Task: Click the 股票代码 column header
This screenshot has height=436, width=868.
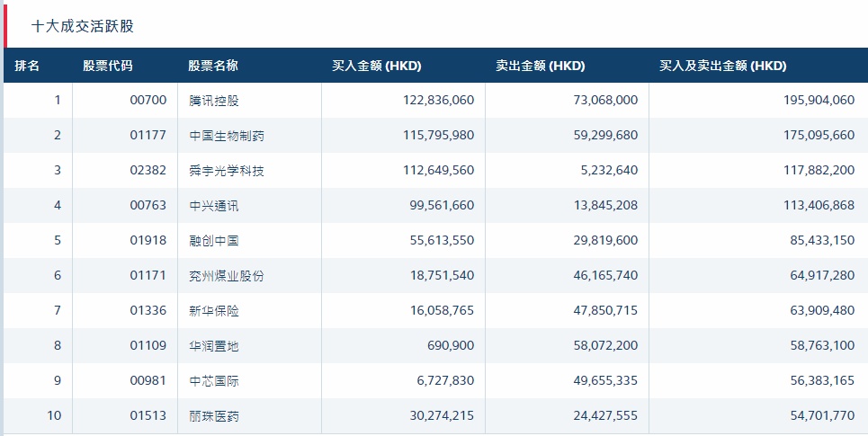Action: pyautogui.click(x=108, y=66)
